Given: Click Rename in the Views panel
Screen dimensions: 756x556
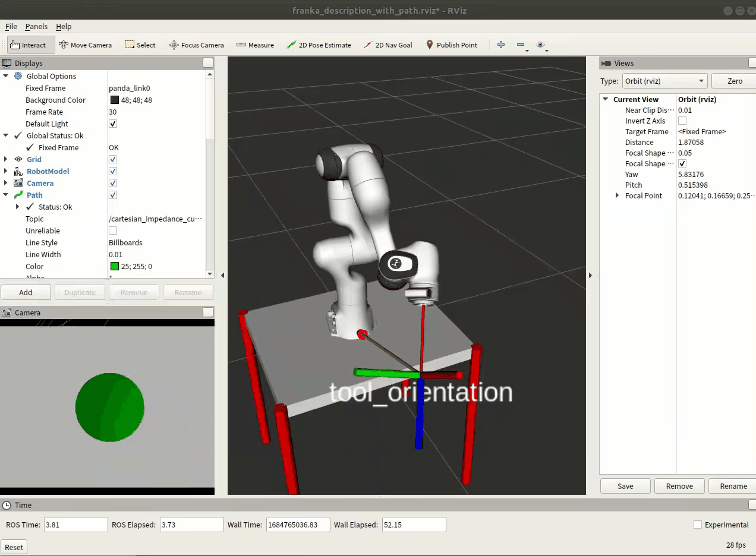Looking at the screenshot, I should [733, 486].
